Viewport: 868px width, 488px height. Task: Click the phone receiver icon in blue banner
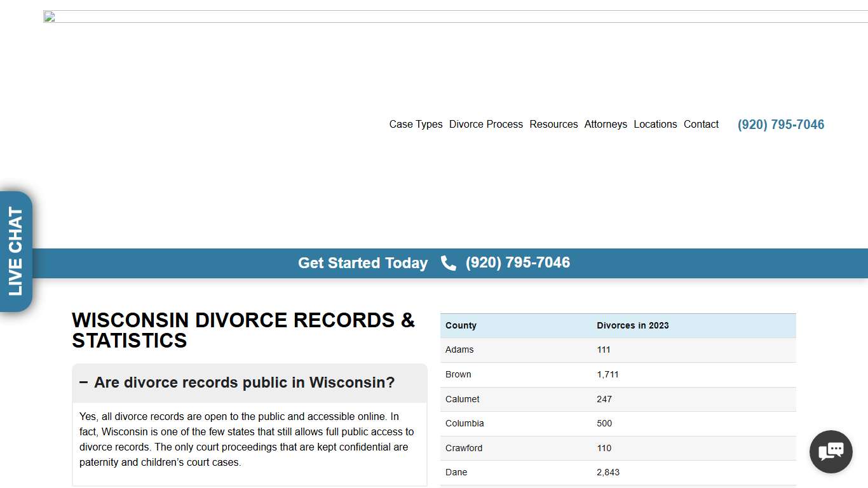[448, 262]
